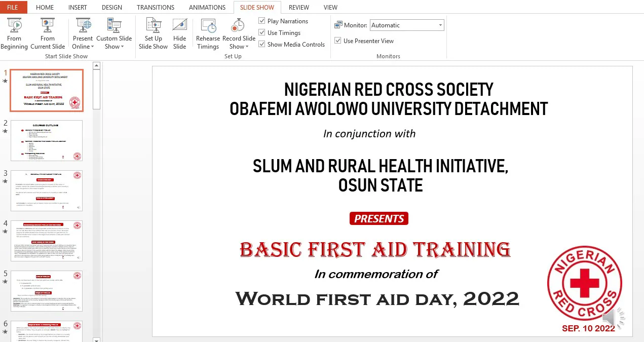Expand Record Slide Show dropdown arrow

point(247,47)
